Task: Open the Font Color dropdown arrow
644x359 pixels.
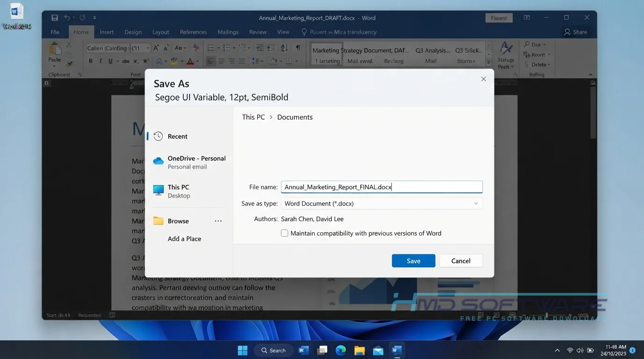Action: click(x=197, y=62)
